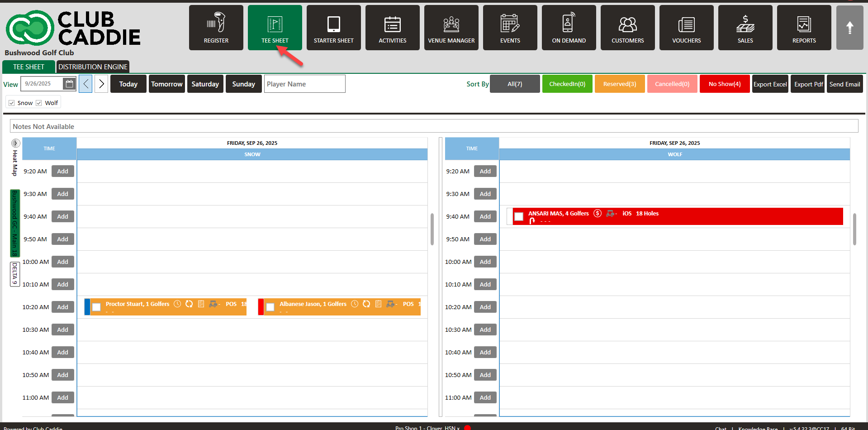Select the Bushwood GC - Main 18 side tab

tap(15, 223)
